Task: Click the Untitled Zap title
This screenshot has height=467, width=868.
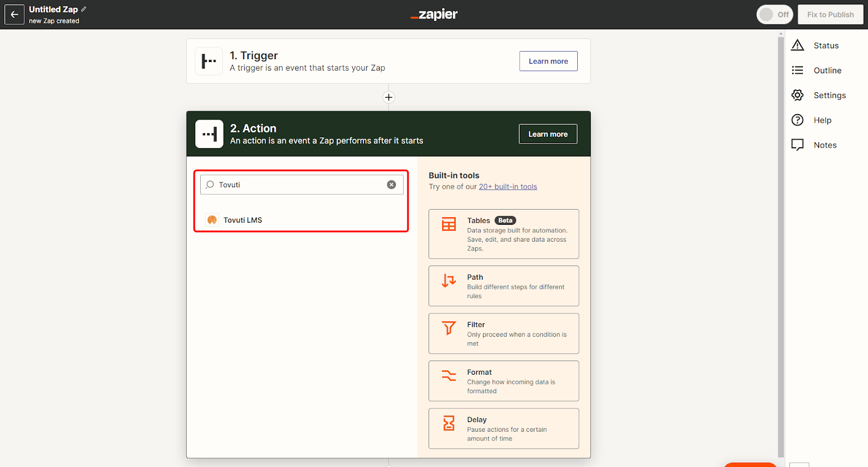Action: click(x=54, y=9)
